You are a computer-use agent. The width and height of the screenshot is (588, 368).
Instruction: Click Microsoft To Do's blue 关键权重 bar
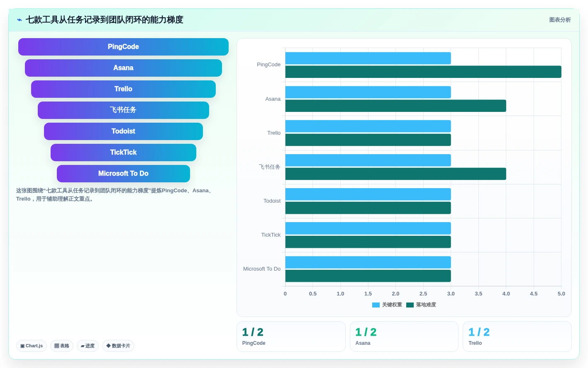368,262
